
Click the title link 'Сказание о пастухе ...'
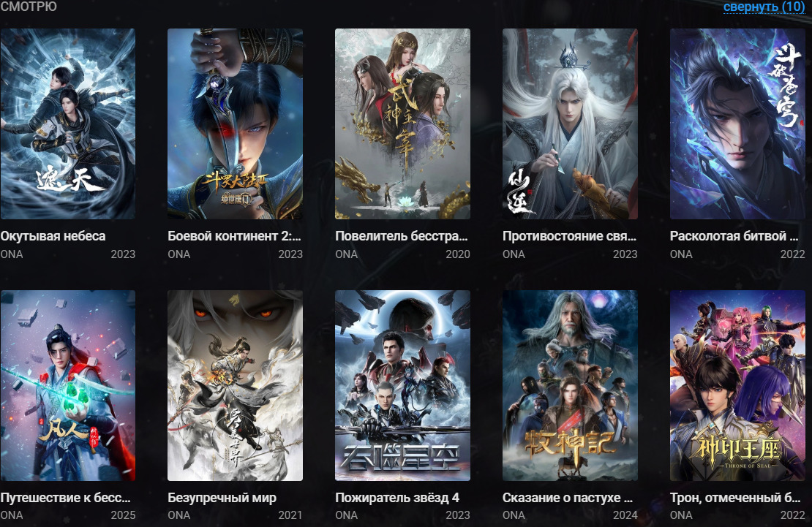point(568,498)
